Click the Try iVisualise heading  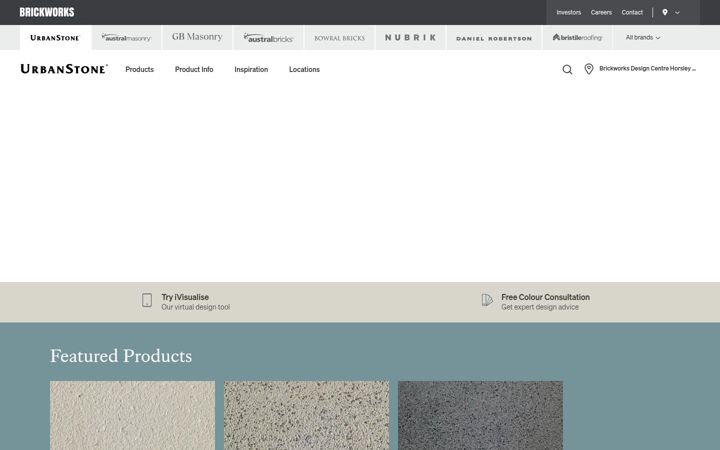click(x=185, y=297)
